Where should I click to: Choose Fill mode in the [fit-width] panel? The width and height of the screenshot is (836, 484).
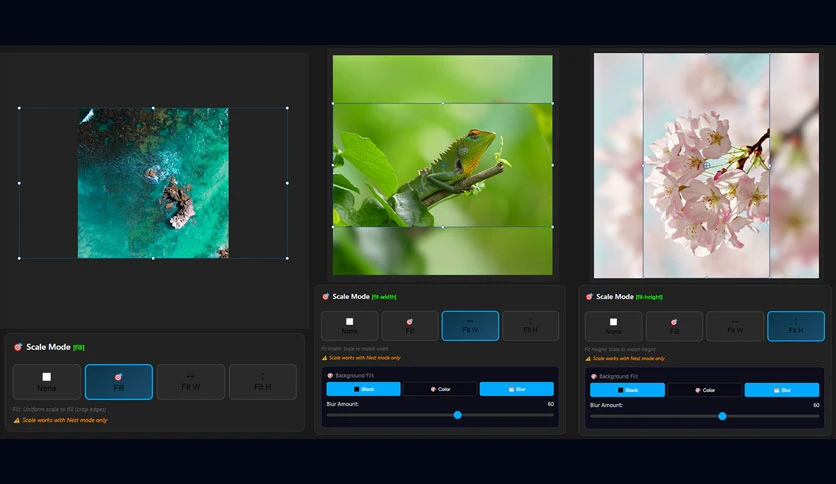tap(410, 326)
